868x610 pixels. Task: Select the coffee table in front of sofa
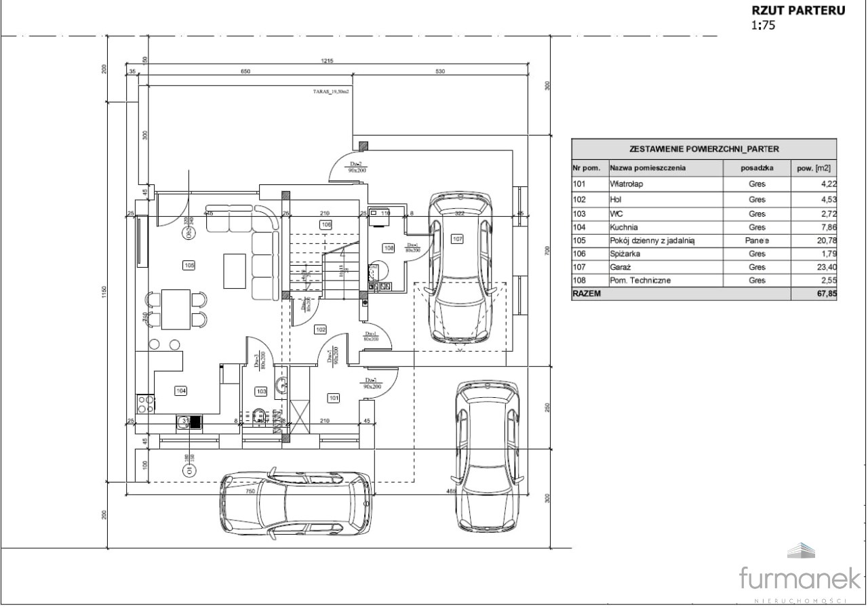[235, 270]
